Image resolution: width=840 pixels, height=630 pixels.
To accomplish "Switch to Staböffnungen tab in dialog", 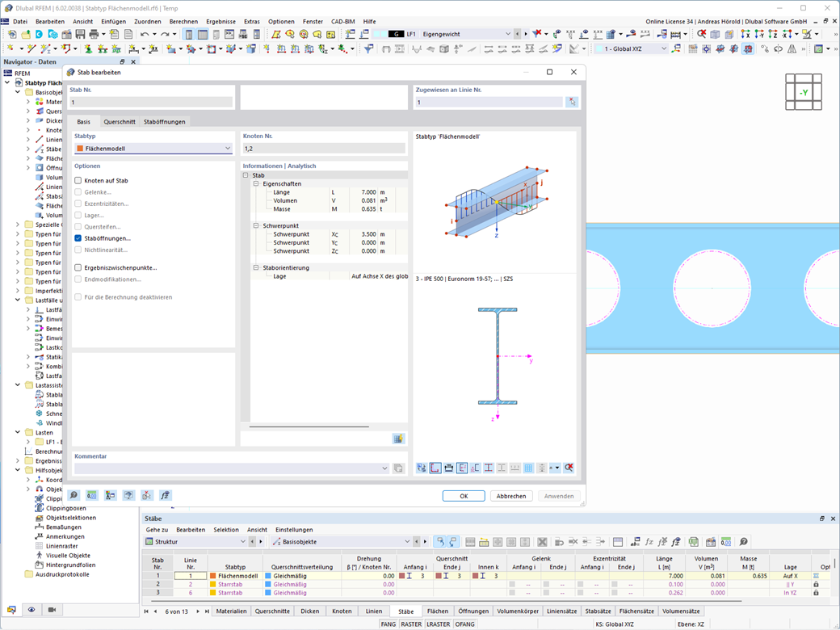I will [x=165, y=122].
